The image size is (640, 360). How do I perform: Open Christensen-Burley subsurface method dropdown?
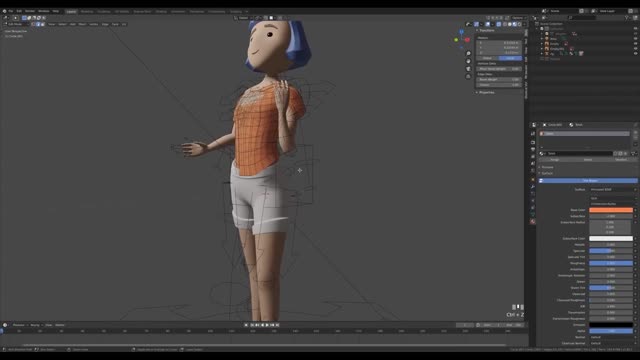pos(612,204)
